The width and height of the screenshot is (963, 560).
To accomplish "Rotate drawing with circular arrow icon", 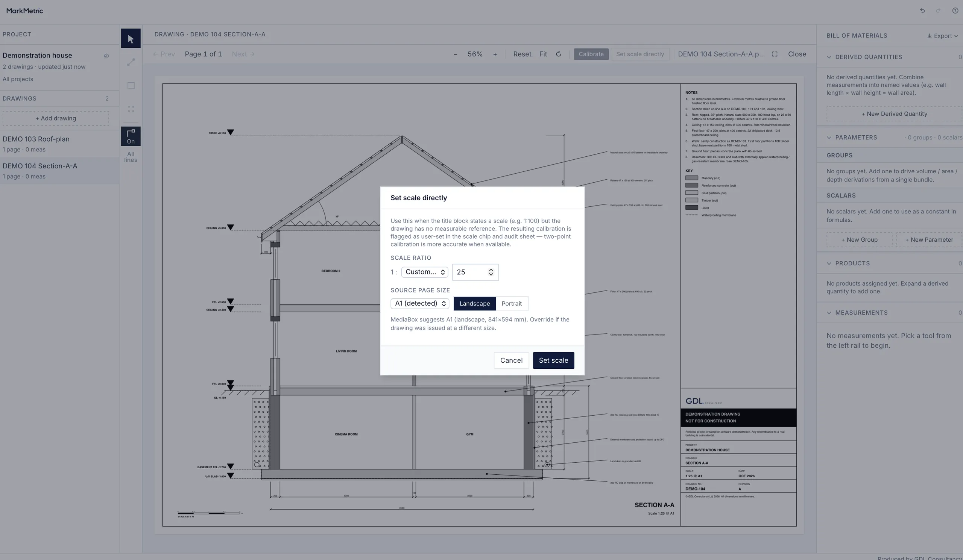I will 558,54.
